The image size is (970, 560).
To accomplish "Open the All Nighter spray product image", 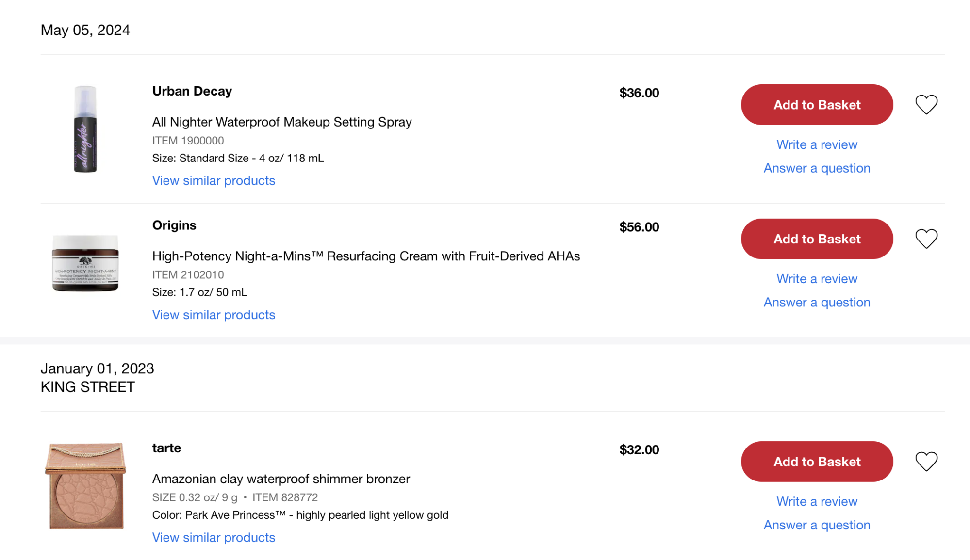I will [85, 129].
